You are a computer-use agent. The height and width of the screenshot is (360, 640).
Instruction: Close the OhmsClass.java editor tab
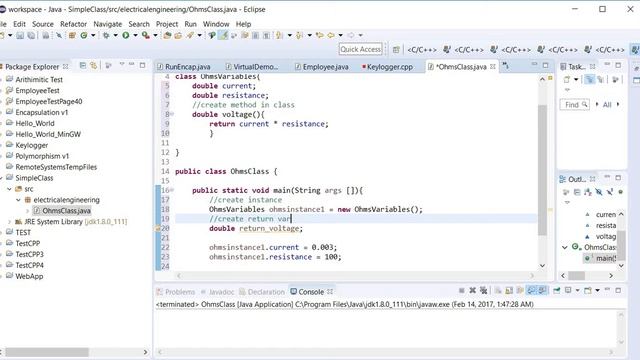coord(493,66)
